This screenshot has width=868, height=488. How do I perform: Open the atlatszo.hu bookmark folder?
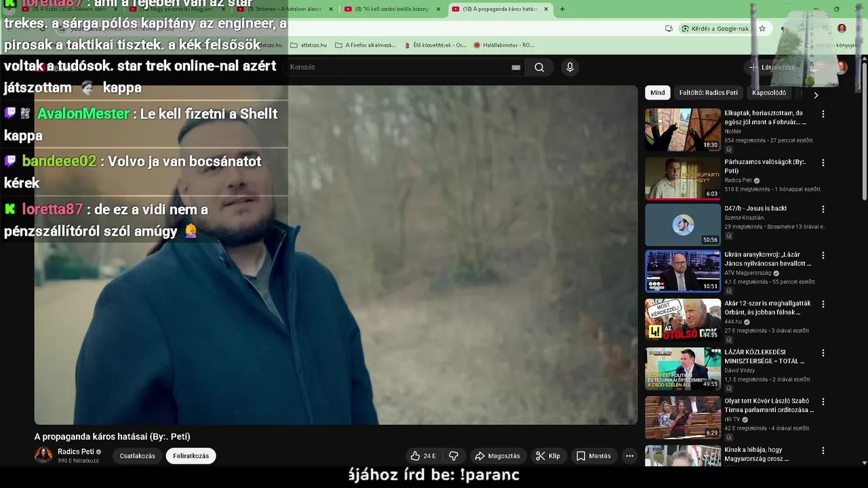pyautogui.click(x=309, y=45)
